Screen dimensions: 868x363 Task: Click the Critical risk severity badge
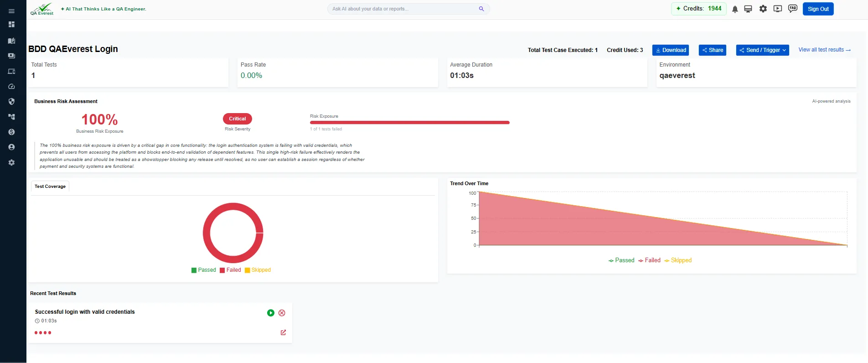point(238,119)
